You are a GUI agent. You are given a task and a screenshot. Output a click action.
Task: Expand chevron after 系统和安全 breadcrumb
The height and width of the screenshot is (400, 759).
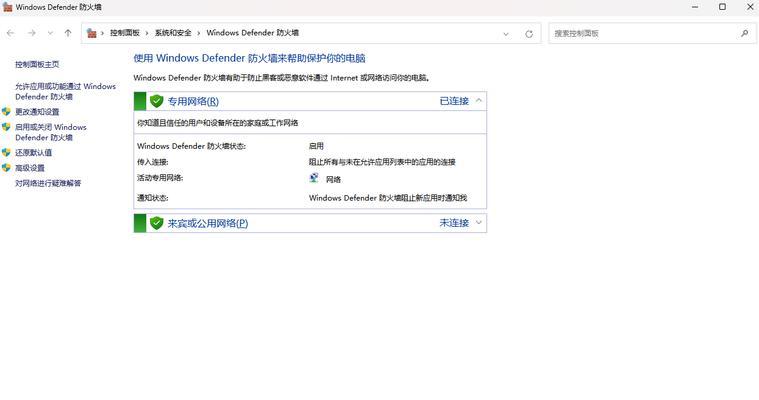click(x=198, y=33)
